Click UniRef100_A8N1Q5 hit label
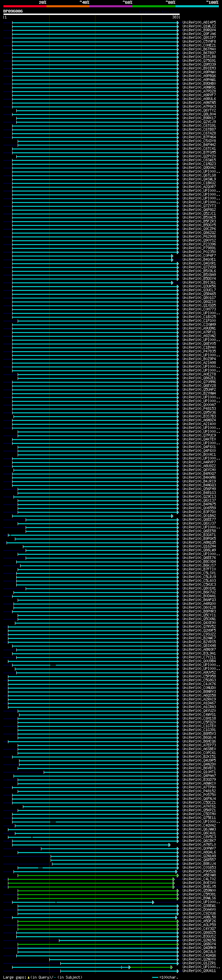 pyautogui.click(x=199, y=543)
